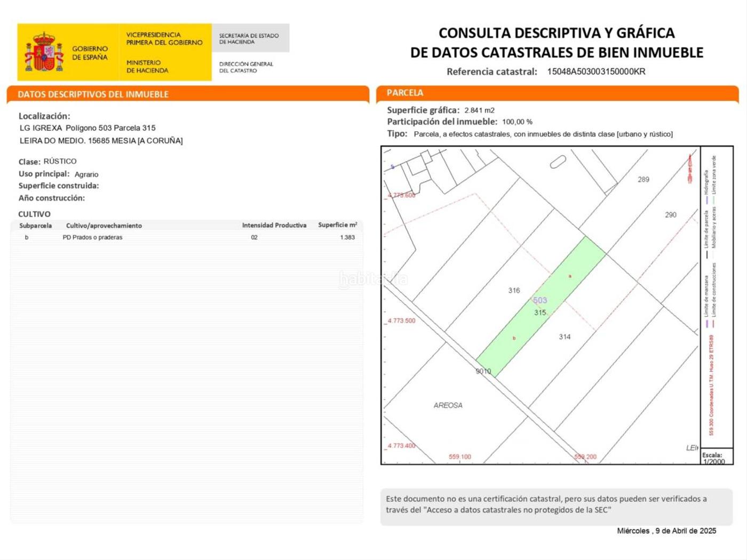Click coordinate label 559.200

click(x=585, y=457)
